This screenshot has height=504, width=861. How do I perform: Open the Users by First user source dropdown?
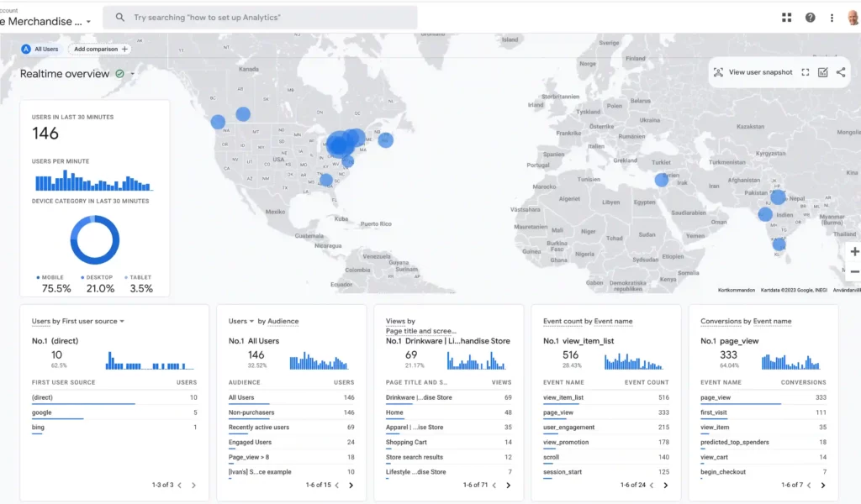click(x=122, y=322)
